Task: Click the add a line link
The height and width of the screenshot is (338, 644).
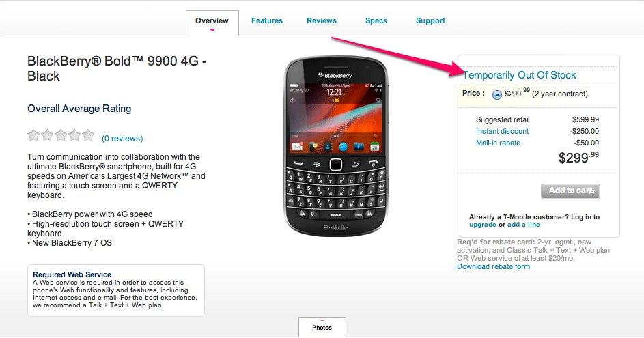Action: click(x=524, y=225)
